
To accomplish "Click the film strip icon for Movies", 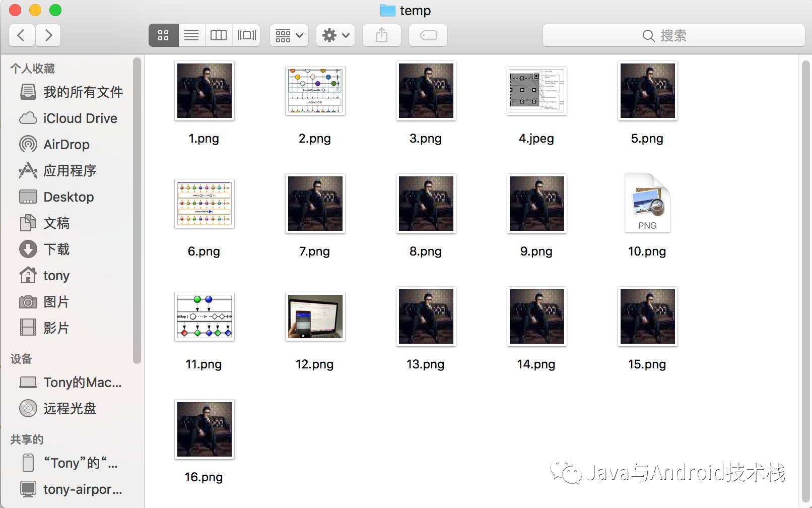I will coord(28,328).
